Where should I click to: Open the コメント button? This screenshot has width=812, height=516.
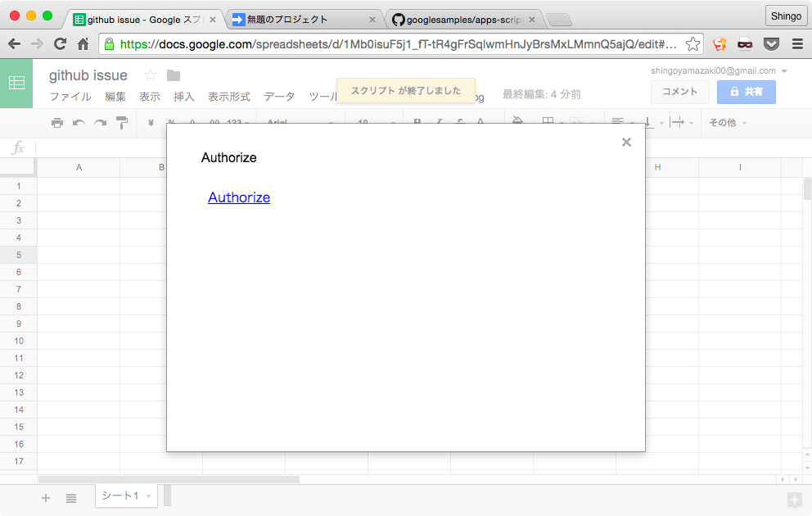(680, 92)
